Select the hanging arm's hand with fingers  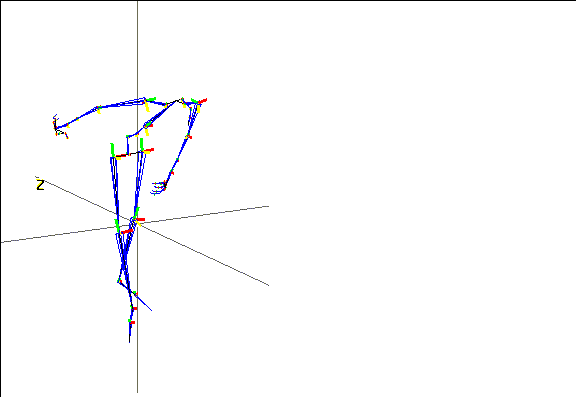coord(158,188)
